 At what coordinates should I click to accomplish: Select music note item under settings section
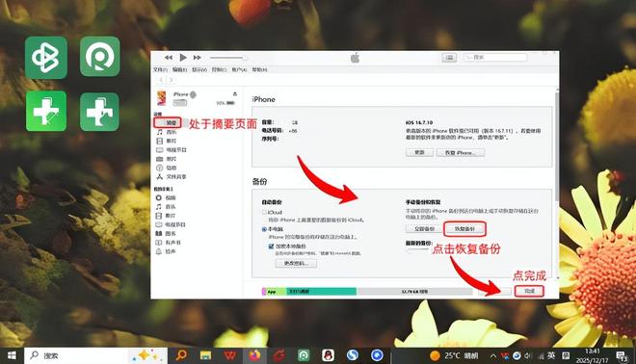click(167, 132)
